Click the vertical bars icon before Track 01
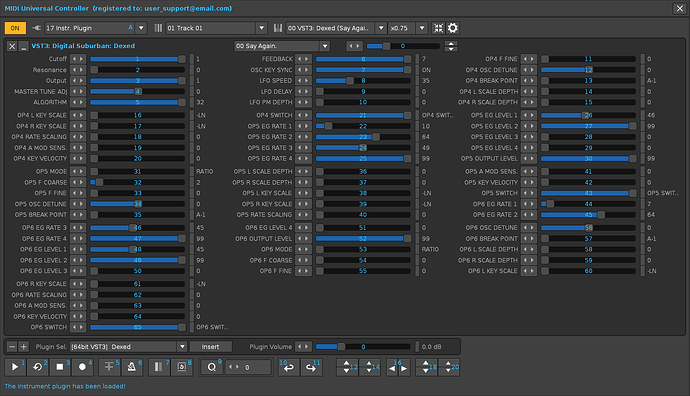Image resolution: width=690 pixels, height=396 pixels. coord(158,28)
